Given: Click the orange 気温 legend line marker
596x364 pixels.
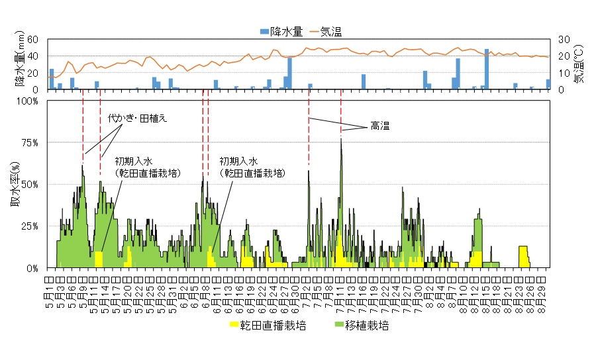Looking at the screenshot, I should [x=314, y=32].
